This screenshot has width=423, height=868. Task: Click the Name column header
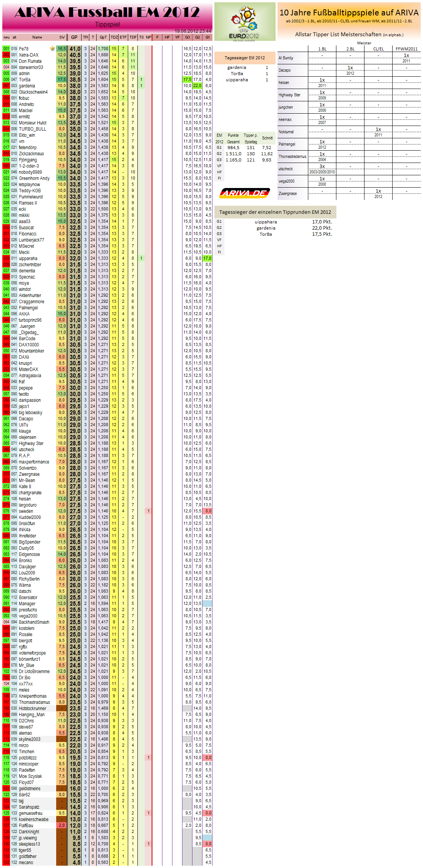point(37,37)
